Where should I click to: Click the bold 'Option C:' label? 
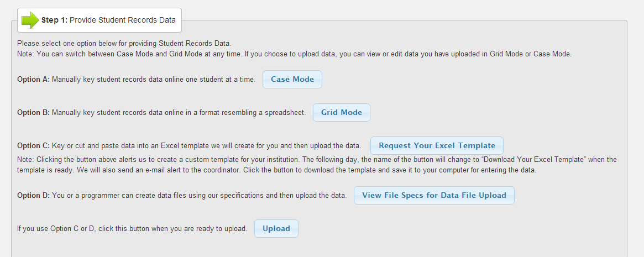coord(33,146)
